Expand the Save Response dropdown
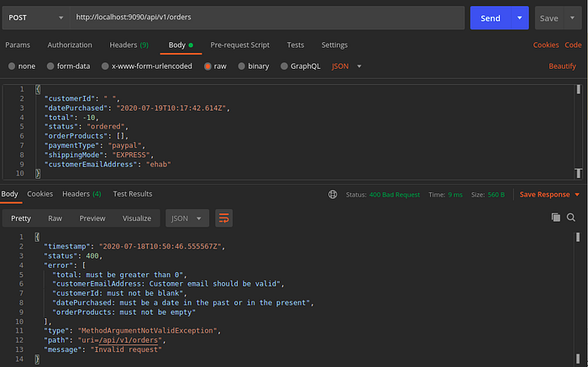The image size is (588, 367). point(577,195)
